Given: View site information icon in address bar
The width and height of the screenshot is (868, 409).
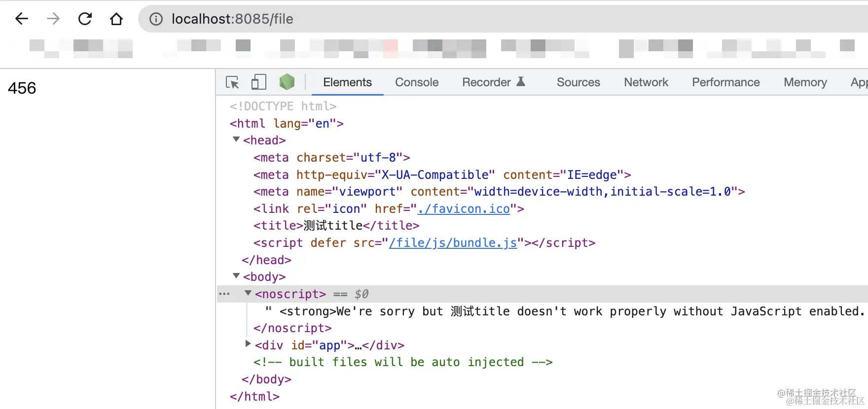Looking at the screenshot, I should tap(156, 19).
